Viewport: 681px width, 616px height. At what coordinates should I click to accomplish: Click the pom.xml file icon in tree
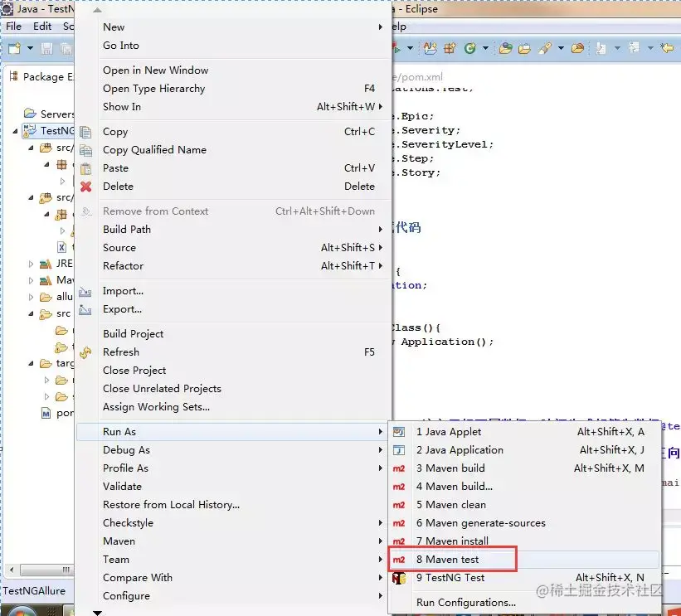[x=46, y=413]
